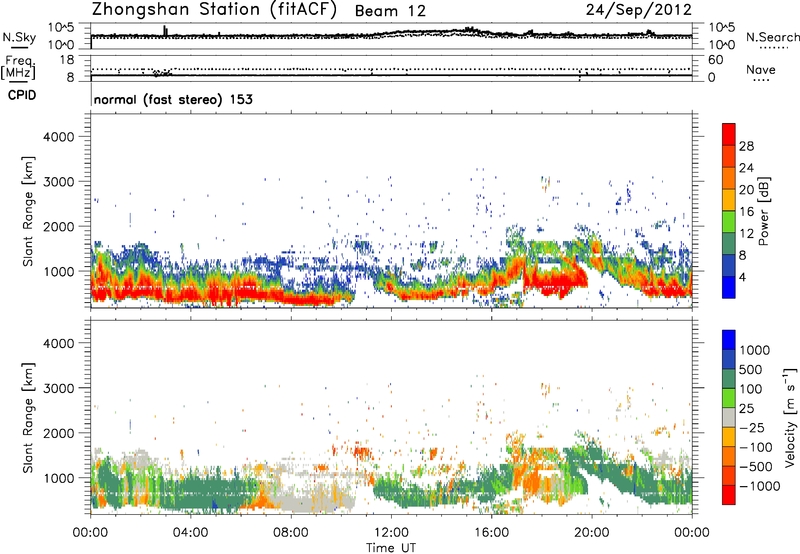Click 'normal (fast stereo) 153' text
Screen dimensions: 800x554
[173, 99]
